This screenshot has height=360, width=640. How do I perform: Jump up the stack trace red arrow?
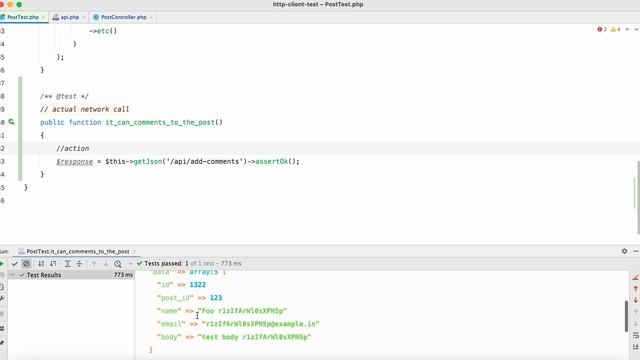coord(636,289)
